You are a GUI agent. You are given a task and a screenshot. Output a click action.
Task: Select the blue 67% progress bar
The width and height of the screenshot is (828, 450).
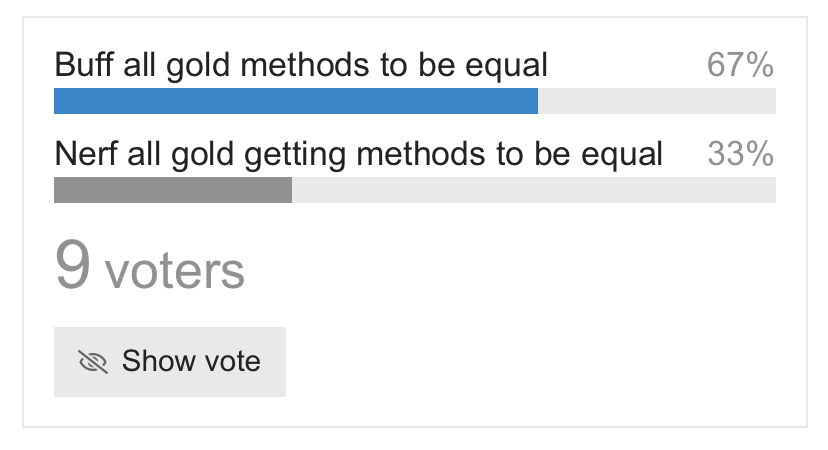click(296, 101)
